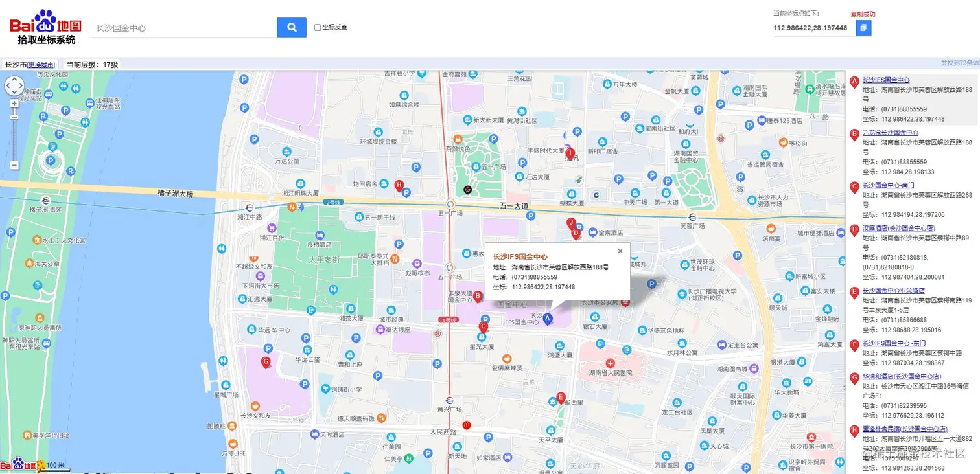Pan the map left with the left arrow
Image resolution: width=980 pixels, height=474 pixels.
point(8,86)
